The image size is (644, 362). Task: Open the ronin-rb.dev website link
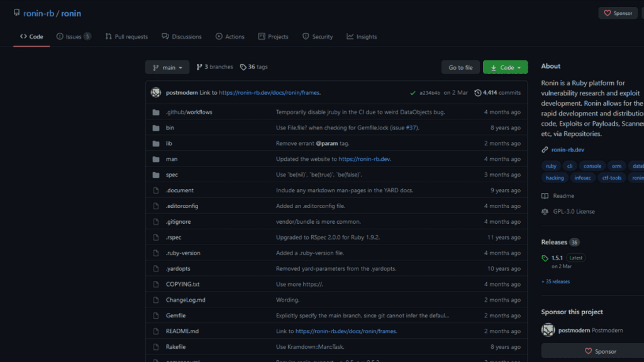pos(568,150)
